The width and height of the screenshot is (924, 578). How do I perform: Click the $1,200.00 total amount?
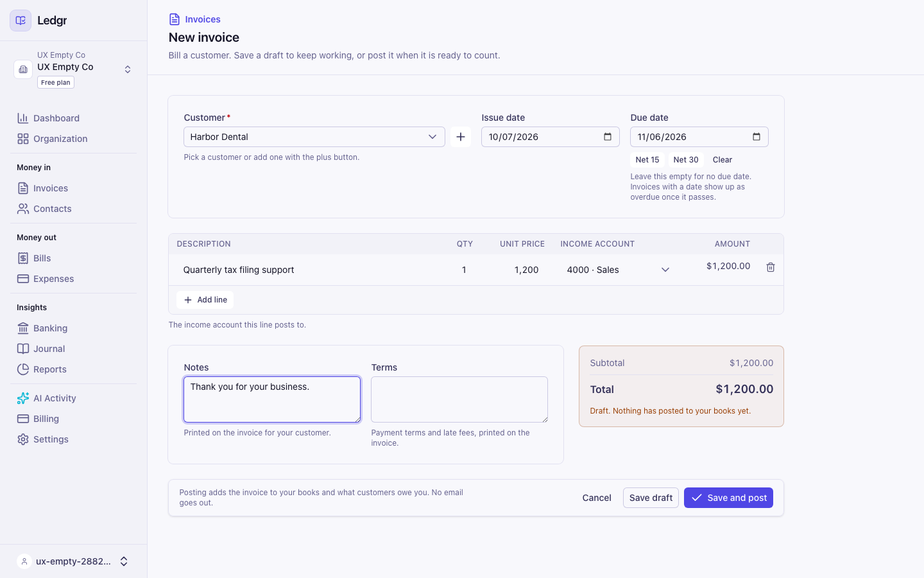tap(744, 389)
